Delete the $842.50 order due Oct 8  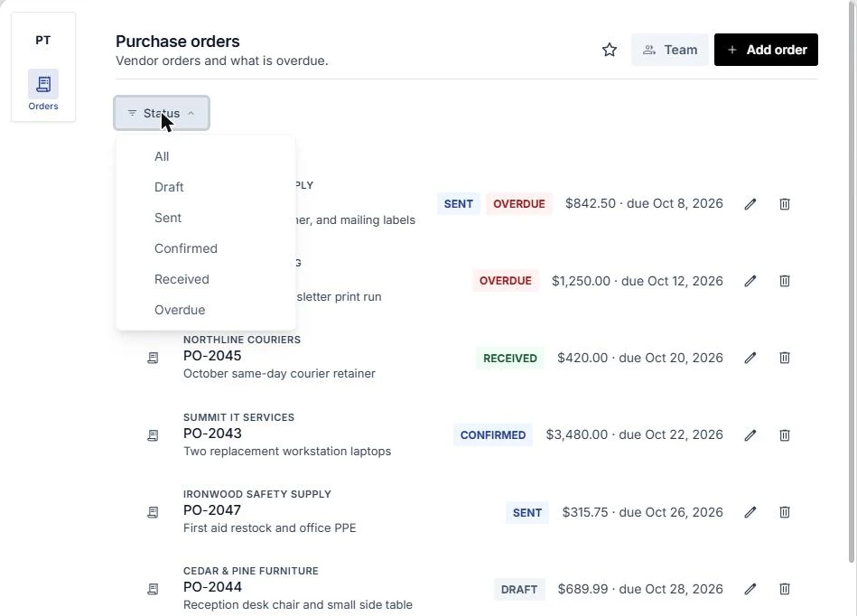point(785,204)
